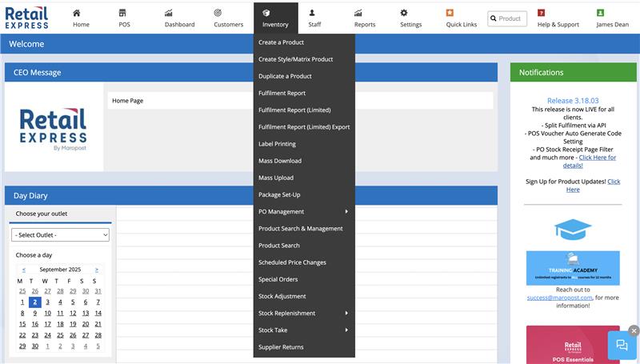The image size is (640, 364).
Task: Select Stock Adjustment
Action: tap(282, 296)
